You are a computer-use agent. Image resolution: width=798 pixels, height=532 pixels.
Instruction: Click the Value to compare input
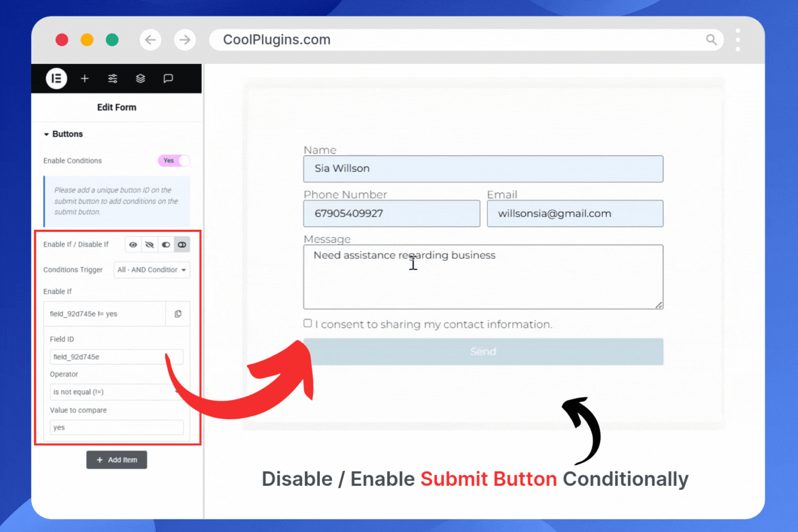[117, 428]
